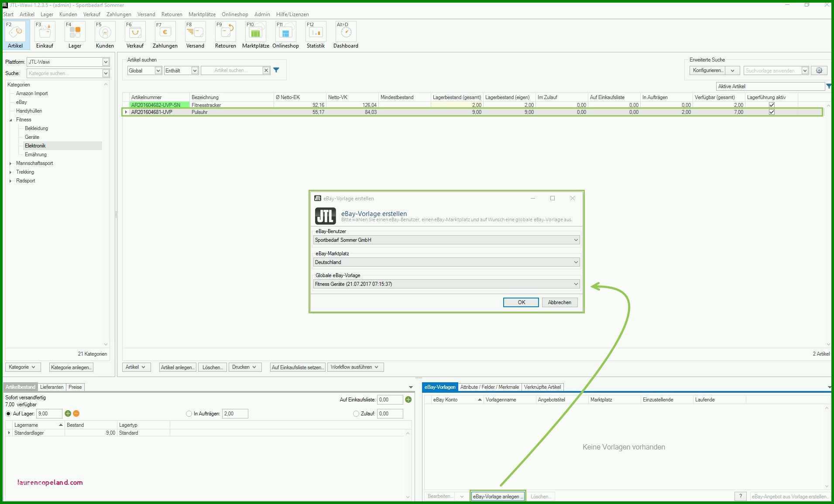Click the green plus next to Auf Einkaufsliste
The height and width of the screenshot is (504, 834).
click(408, 399)
